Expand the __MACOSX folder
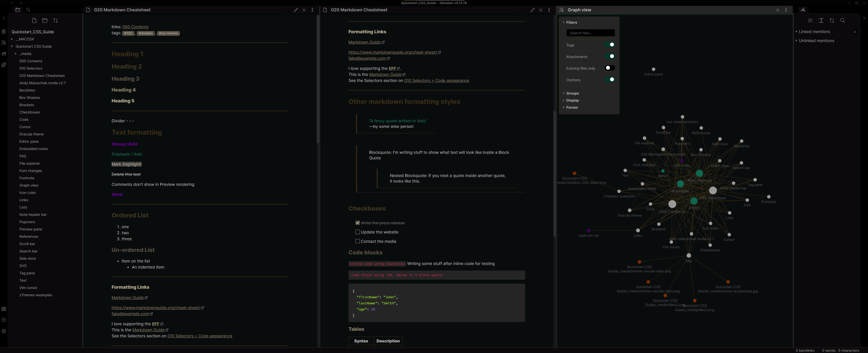Screen dimensions: 868x353 (x=24, y=39)
